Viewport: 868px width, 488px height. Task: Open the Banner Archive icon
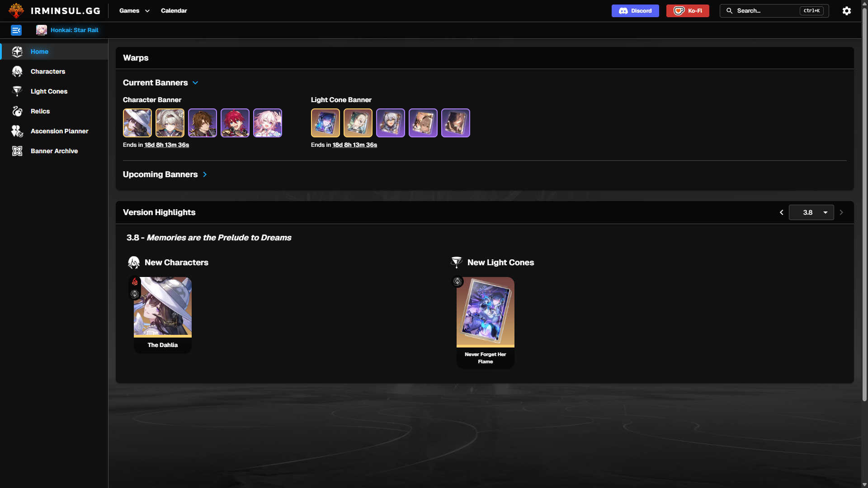click(17, 151)
